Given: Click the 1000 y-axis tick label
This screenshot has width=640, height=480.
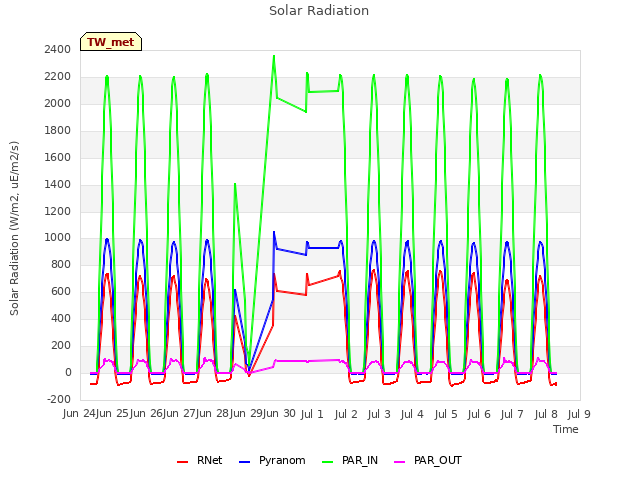Looking at the screenshot, I should click(x=58, y=238).
